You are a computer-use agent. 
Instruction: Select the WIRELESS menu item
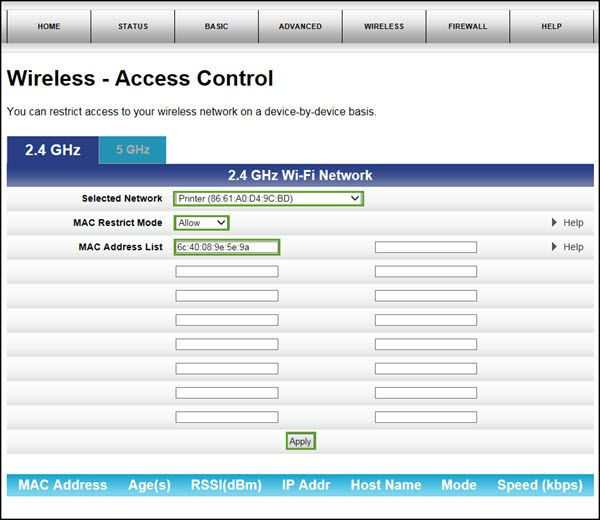(384, 26)
